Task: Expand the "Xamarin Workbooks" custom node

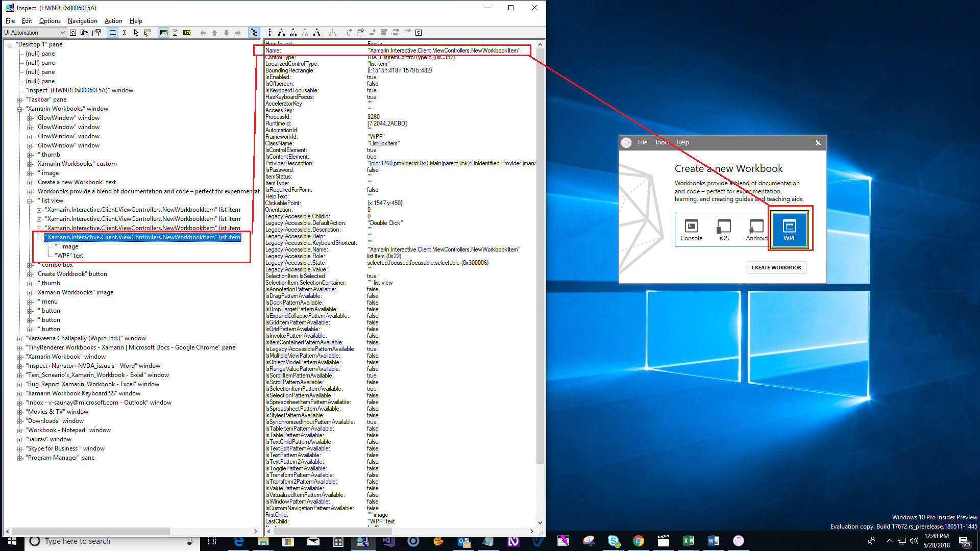Action: pos(29,164)
